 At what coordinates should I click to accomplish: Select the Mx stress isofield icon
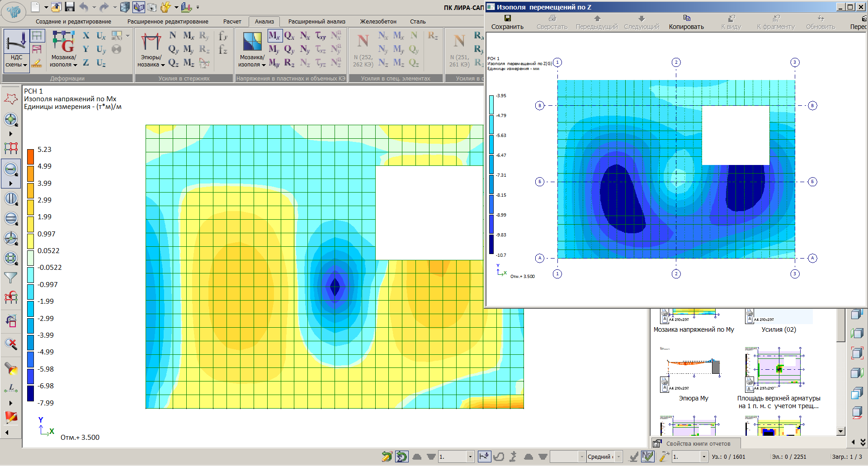[x=274, y=36]
